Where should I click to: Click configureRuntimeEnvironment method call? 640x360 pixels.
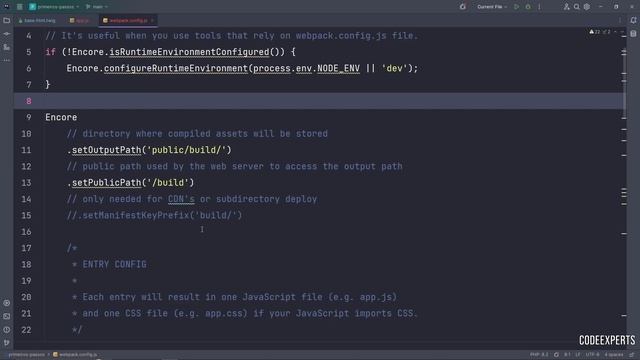pos(176,68)
